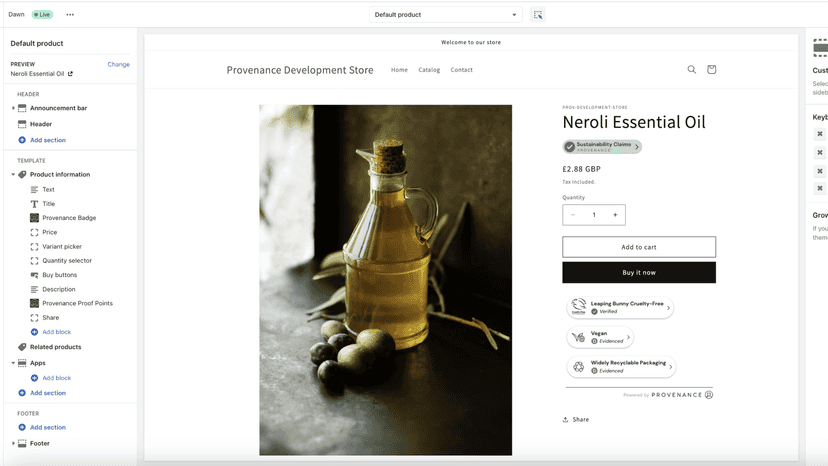The height and width of the screenshot is (466, 828).
Task: Click the Buy buttons block icon
Action: (34, 275)
